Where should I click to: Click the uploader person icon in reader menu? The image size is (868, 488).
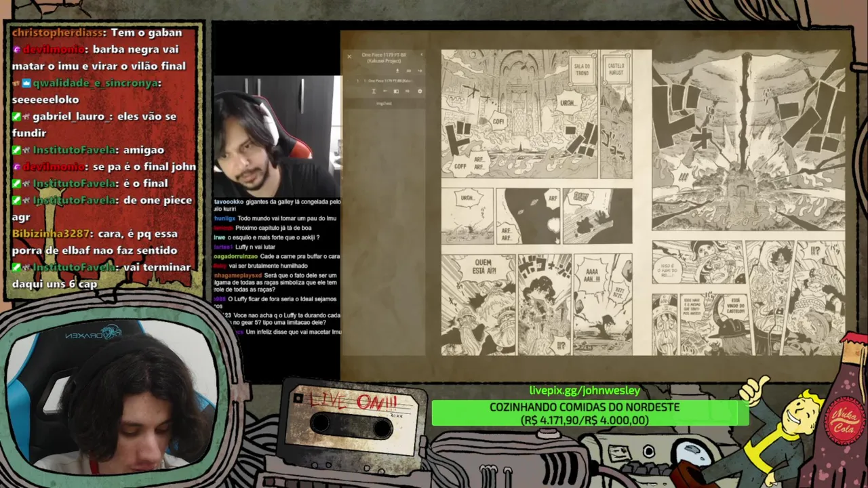(397, 70)
